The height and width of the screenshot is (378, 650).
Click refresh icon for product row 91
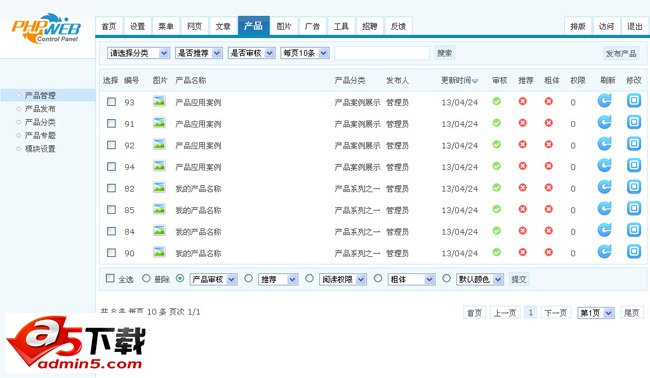point(604,122)
